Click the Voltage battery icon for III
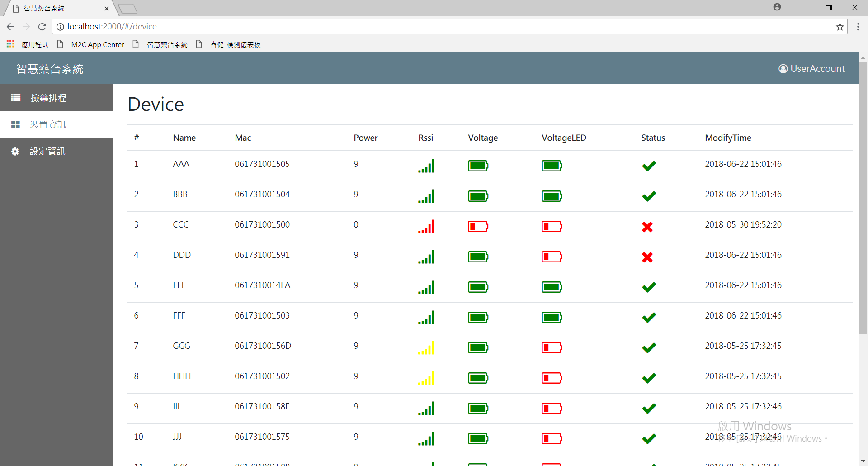This screenshot has width=868, height=466. click(x=478, y=408)
